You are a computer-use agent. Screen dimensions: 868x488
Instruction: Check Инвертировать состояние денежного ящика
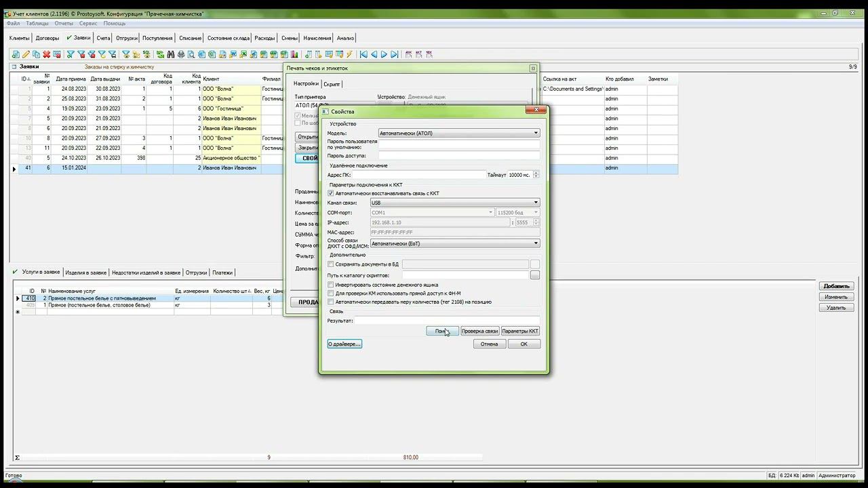click(x=331, y=285)
